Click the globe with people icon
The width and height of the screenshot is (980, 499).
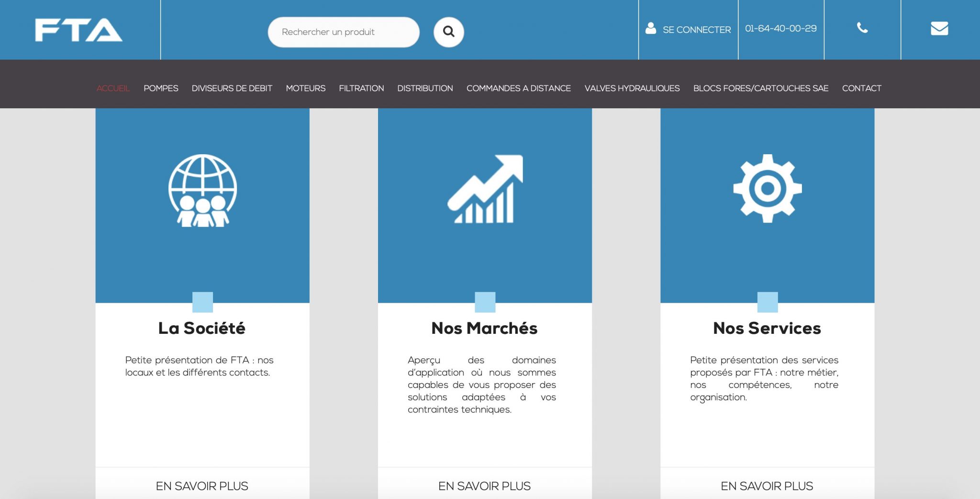[202, 190]
